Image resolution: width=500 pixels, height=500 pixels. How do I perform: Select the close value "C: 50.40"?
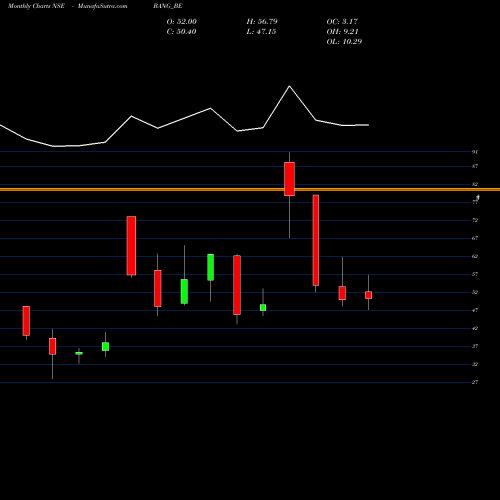[181, 32]
